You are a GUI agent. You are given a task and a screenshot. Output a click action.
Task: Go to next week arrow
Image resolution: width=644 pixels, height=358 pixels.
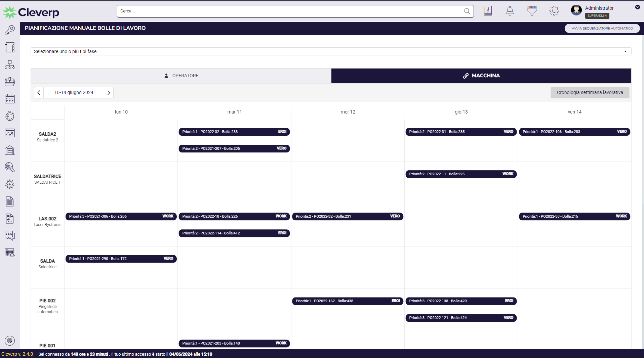109,93
